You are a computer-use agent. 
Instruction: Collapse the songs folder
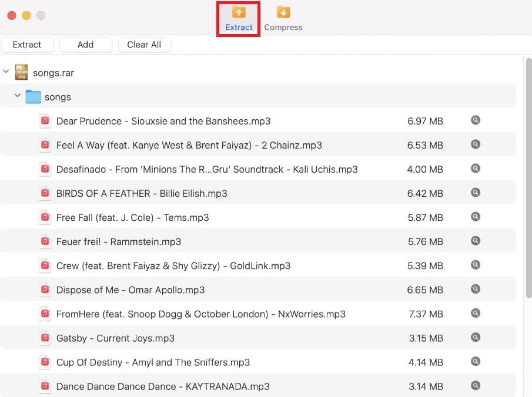coord(18,96)
